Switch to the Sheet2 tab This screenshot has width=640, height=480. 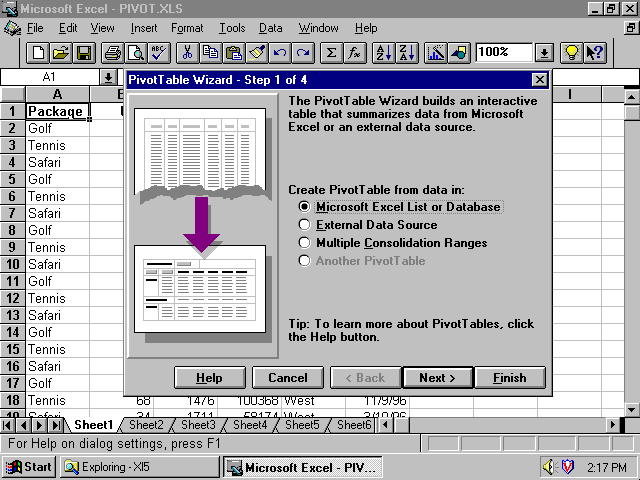point(146,425)
